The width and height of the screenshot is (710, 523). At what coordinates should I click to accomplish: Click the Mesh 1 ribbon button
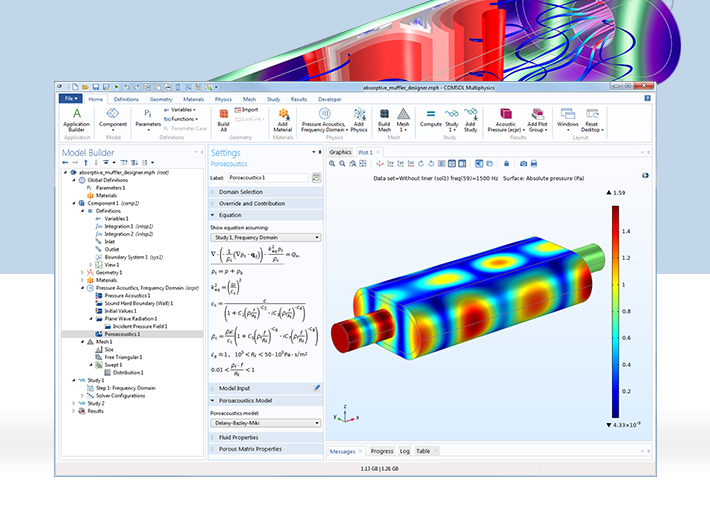point(403,120)
